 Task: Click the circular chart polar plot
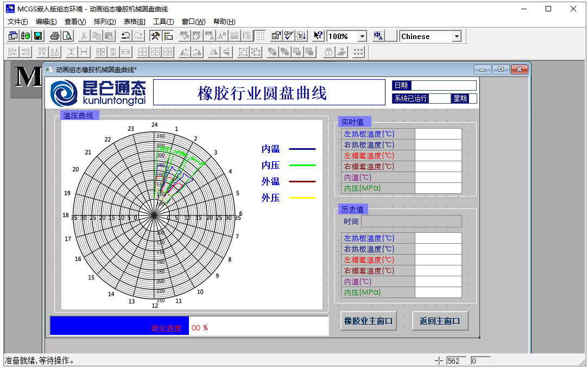[x=154, y=215]
